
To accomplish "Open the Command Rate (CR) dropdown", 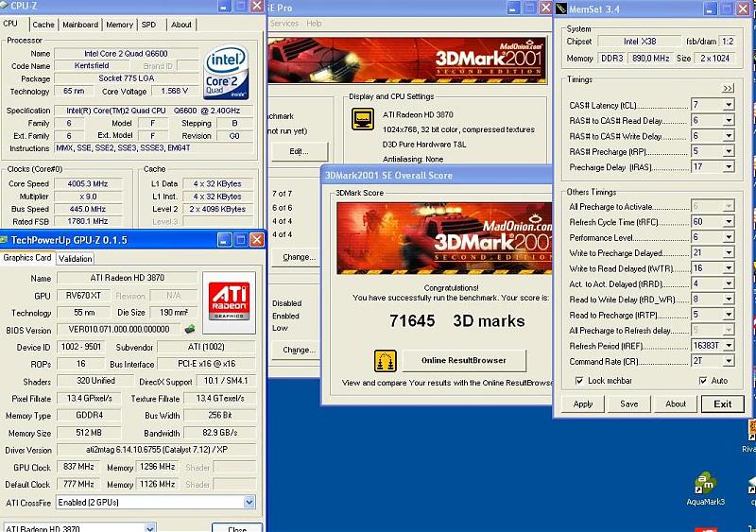I will [x=729, y=361].
